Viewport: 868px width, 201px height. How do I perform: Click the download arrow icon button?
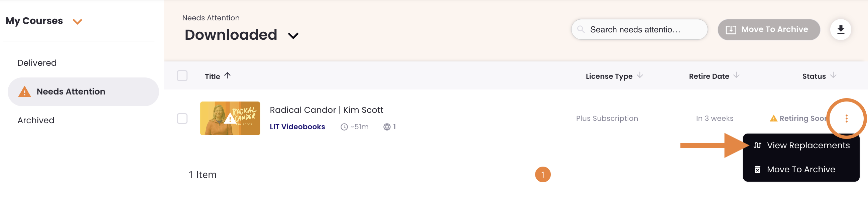tap(840, 30)
